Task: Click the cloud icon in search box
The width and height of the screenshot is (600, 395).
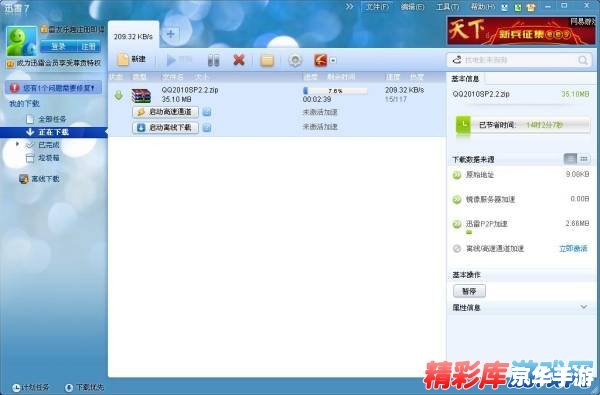Action: (457, 60)
